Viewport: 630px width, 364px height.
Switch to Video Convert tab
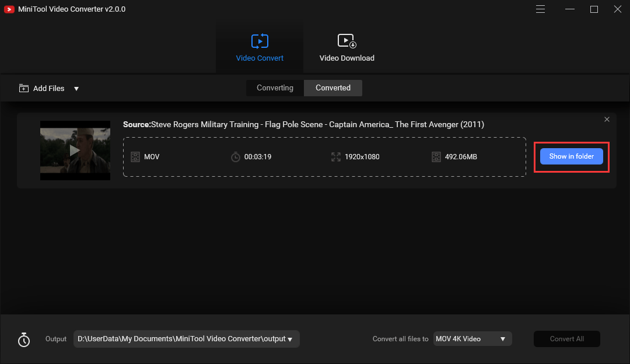[x=260, y=48]
